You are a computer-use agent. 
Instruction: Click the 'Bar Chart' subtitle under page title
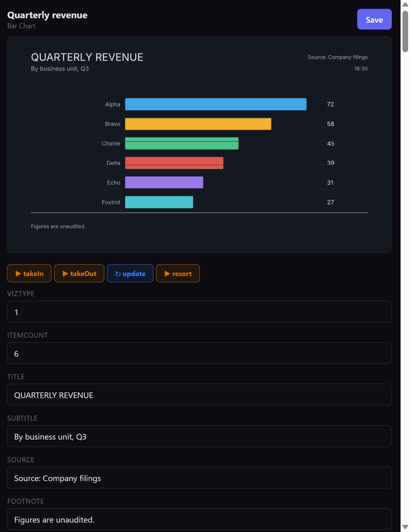point(21,26)
